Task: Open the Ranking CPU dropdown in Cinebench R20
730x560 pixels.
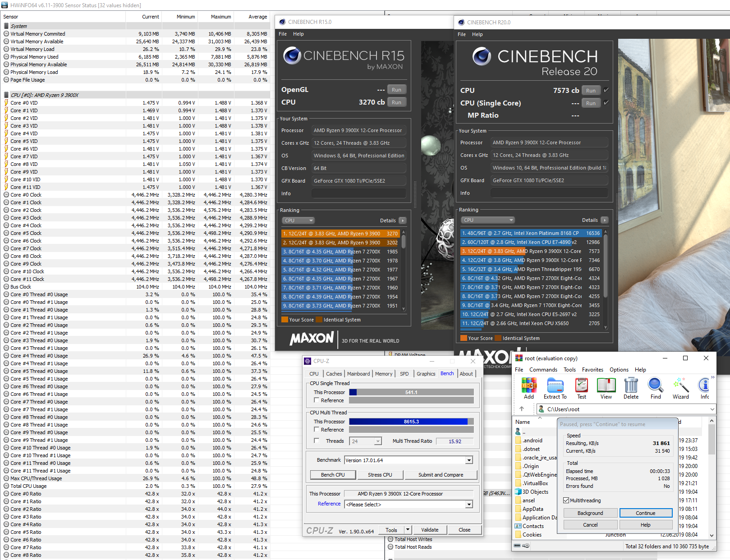Action: pos(488,220)
